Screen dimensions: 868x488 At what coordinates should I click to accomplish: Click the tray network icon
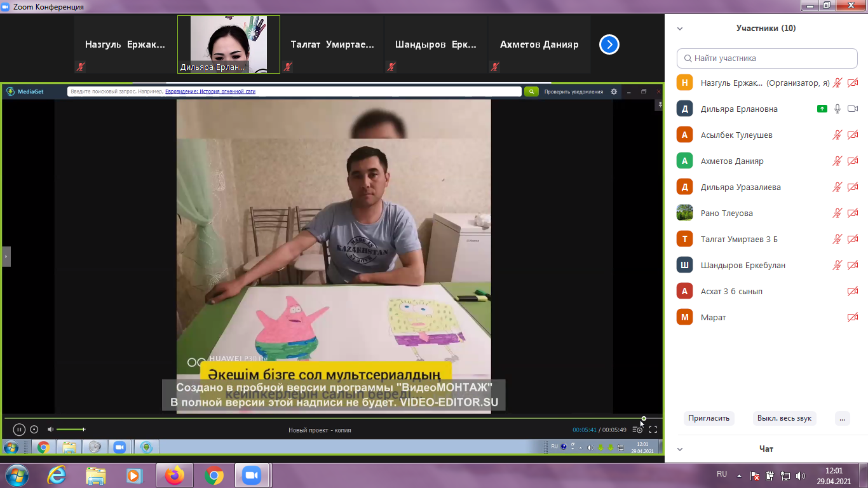(x=785, y=475)
